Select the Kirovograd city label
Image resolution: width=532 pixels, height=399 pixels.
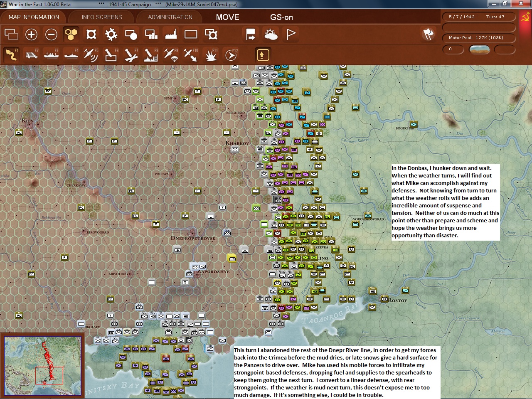click(98, 232)
